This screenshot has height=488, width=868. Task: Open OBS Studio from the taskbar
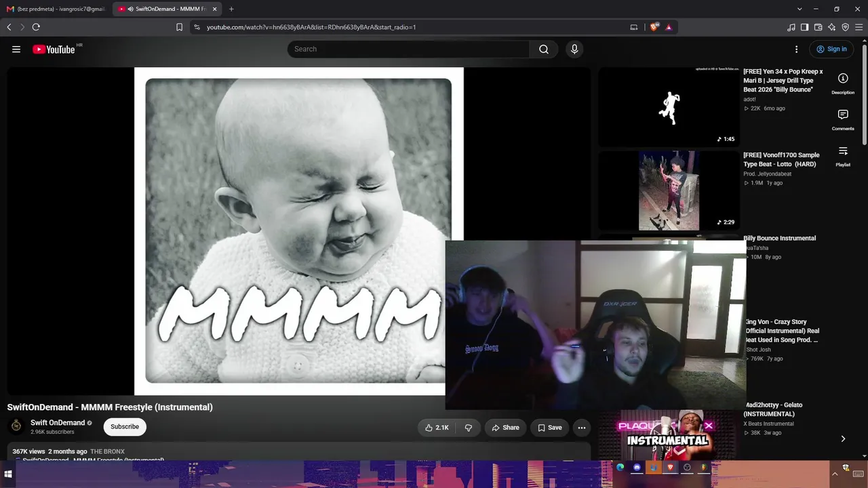pyautogui.click(x=687, y=468)
